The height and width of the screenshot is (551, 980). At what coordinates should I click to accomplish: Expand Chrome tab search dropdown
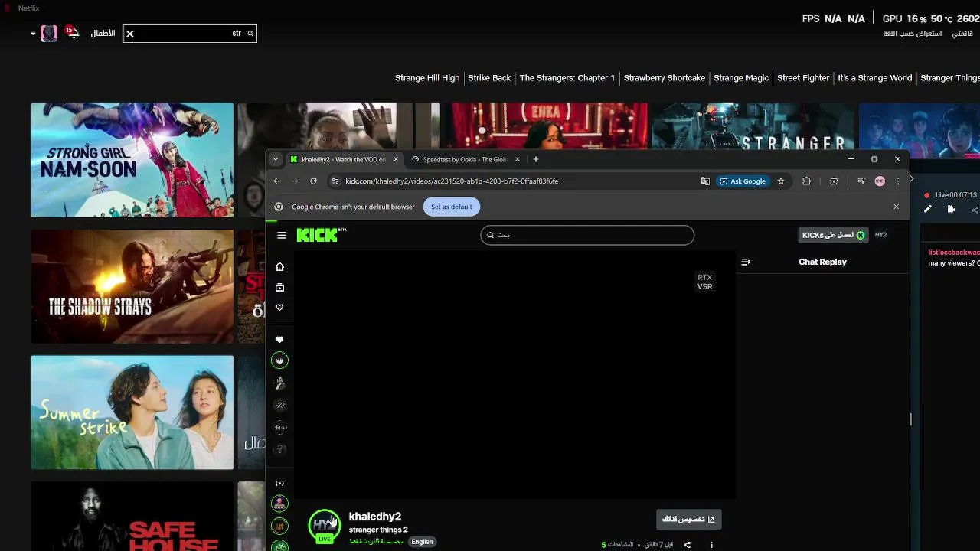(x=276, y=159)
